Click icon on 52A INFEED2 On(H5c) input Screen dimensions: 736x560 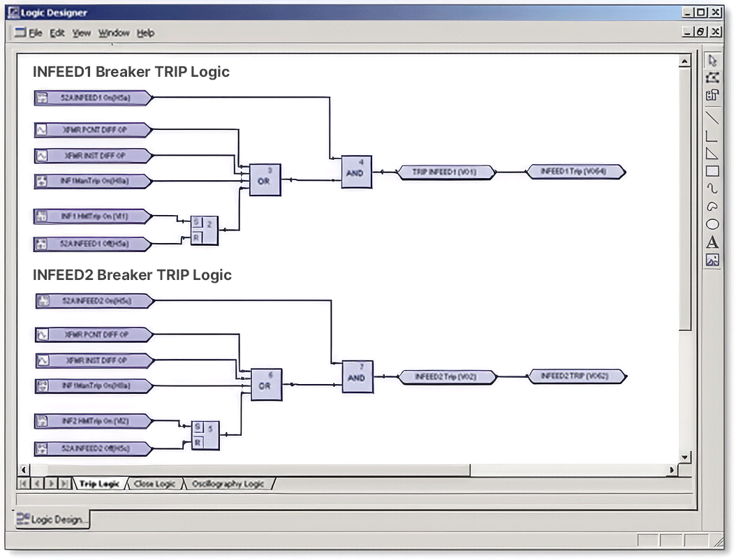43,301
